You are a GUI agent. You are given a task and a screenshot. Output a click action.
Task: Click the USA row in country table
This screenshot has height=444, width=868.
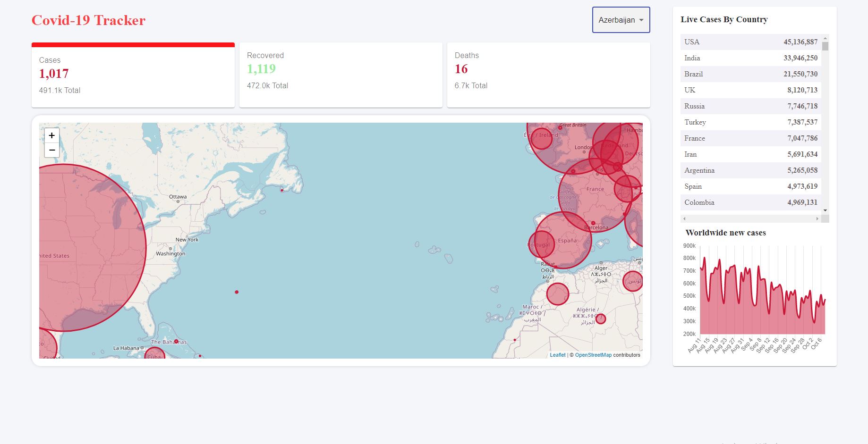coord(750,42)
